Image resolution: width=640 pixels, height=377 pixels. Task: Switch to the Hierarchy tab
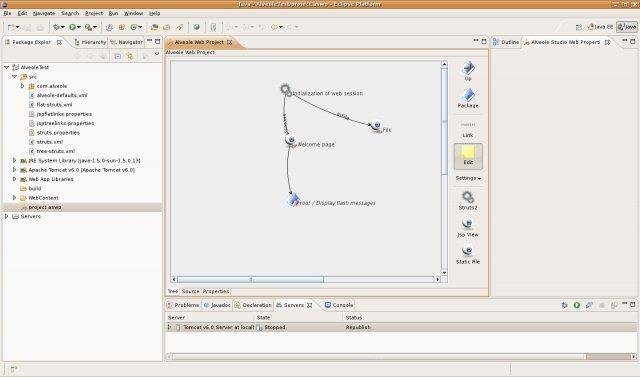pos(90,42)
